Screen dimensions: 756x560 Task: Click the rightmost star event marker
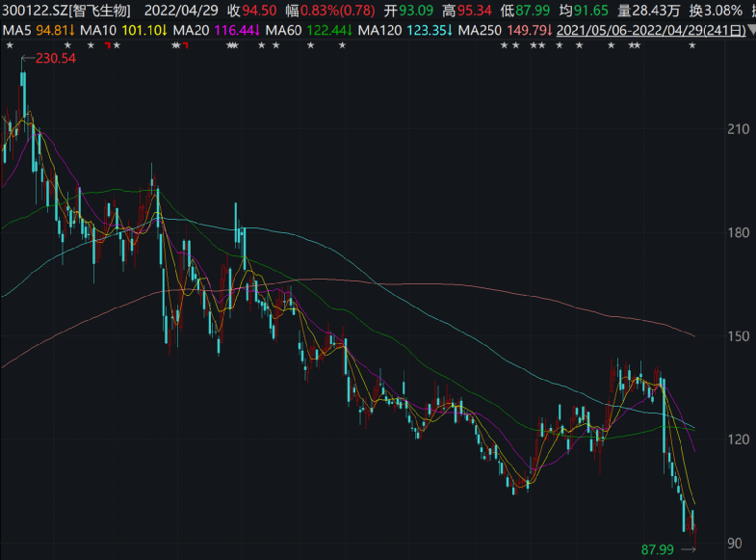click(691, 46)
